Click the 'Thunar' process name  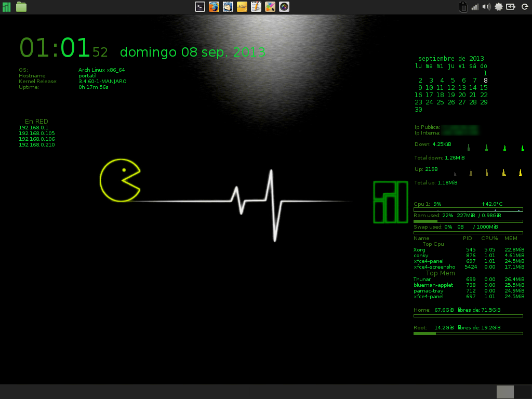click(422, 280)
